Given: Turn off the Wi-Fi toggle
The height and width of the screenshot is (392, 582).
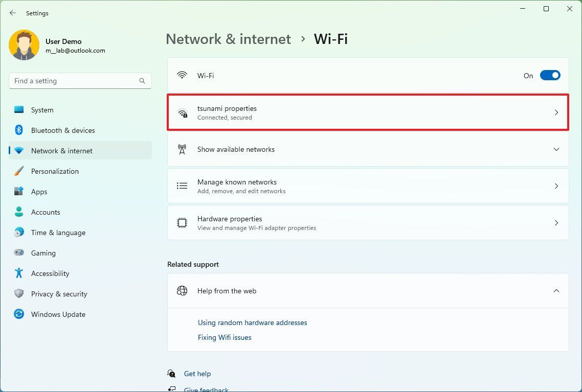Looking at the screenshot, I should (550, 75).
